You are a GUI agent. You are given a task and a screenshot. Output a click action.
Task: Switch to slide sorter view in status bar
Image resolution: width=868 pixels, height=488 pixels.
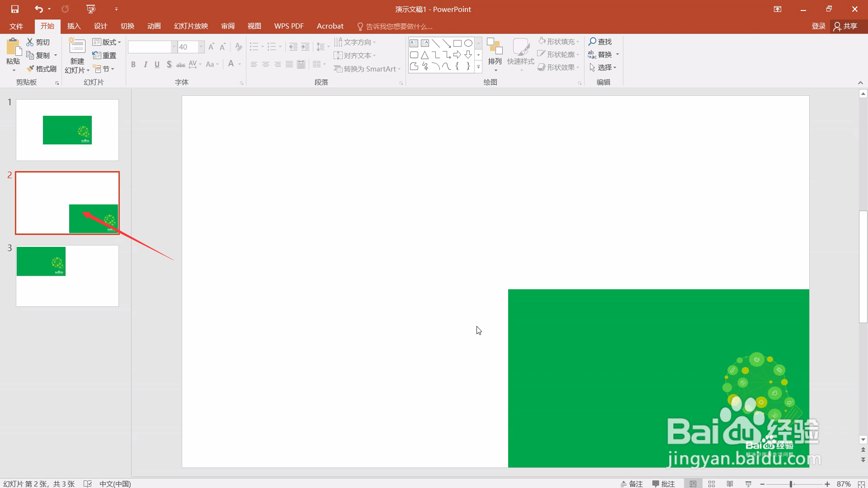[712, 484]
